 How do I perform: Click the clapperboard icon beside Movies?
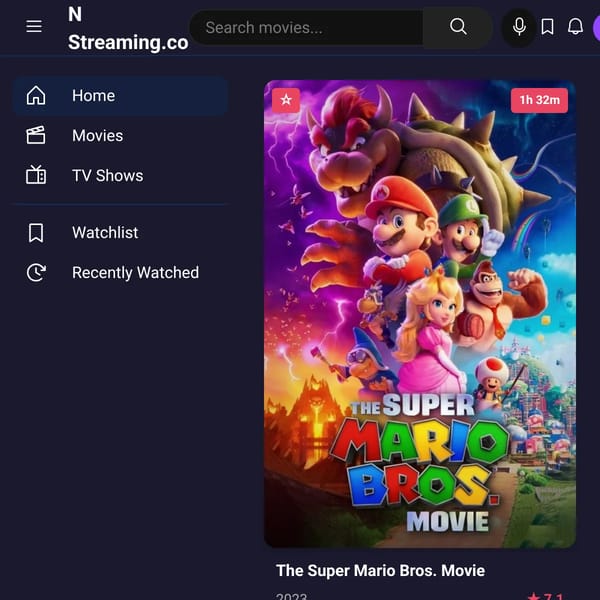pos(36,135)
